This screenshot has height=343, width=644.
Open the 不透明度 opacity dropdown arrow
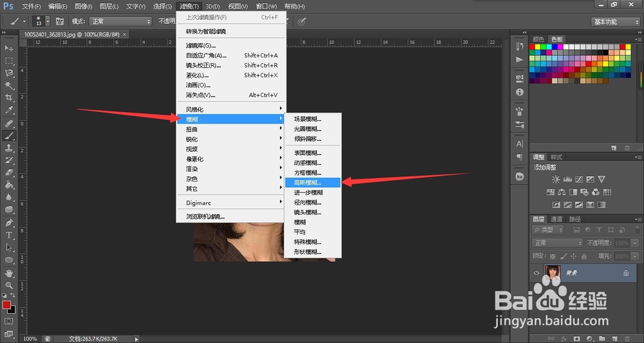click(636, 243)
